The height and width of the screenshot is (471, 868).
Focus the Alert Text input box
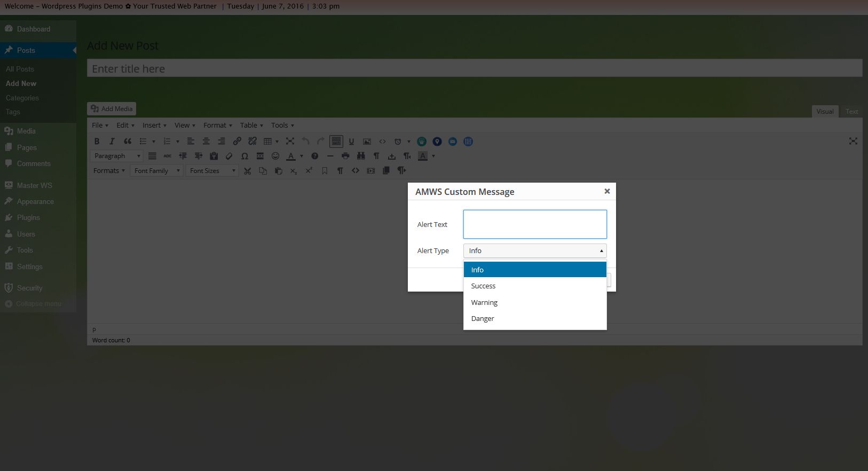point(535,224)
